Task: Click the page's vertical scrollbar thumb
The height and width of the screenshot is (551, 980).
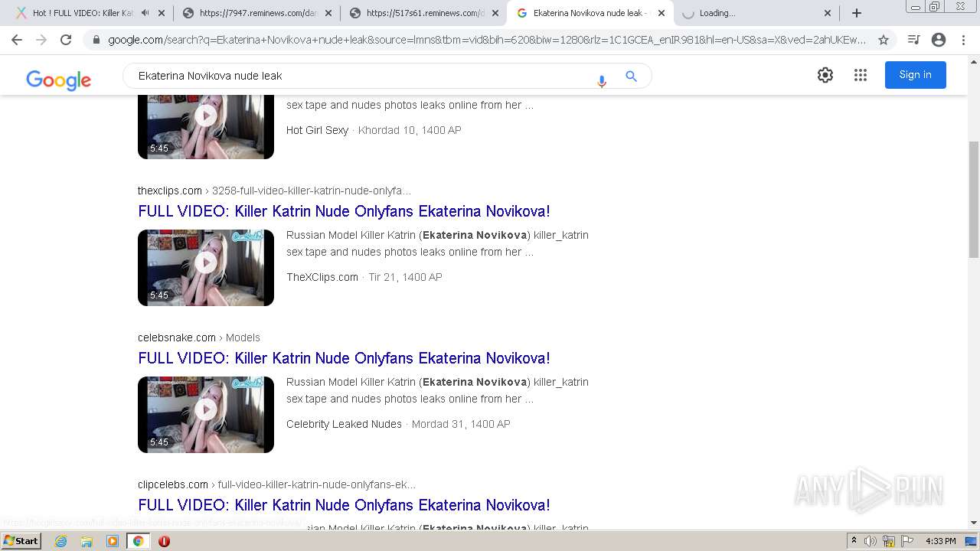Action: (974, 199)
